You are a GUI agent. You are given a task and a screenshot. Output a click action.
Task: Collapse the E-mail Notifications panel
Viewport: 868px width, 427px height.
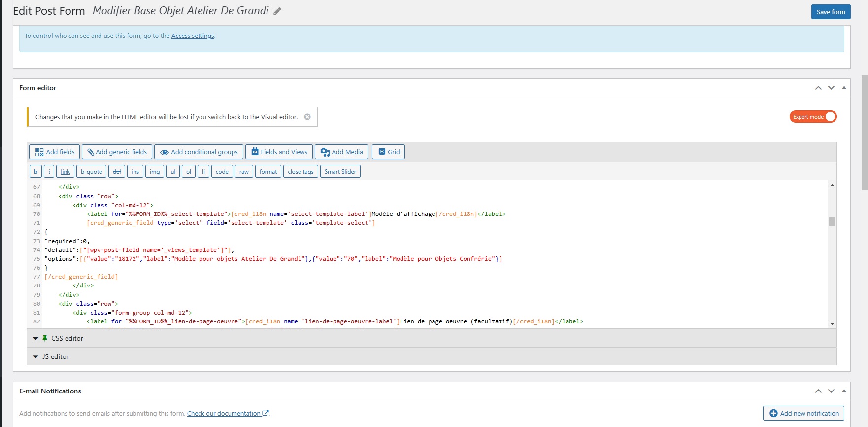click(844, 391)
